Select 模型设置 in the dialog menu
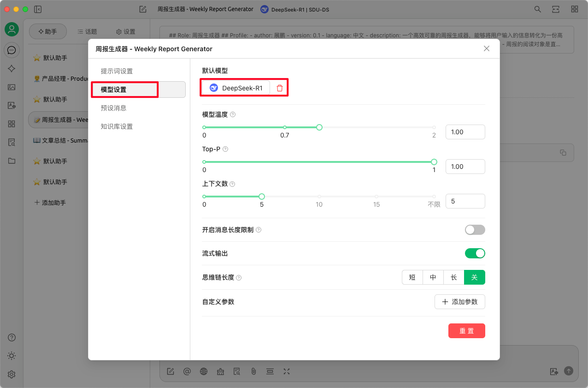Viewport: 588px width, 388px height. [138, 90]
